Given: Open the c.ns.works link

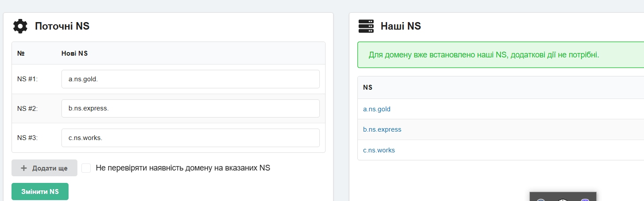Looking at the screenshot, I should (379, 150).
